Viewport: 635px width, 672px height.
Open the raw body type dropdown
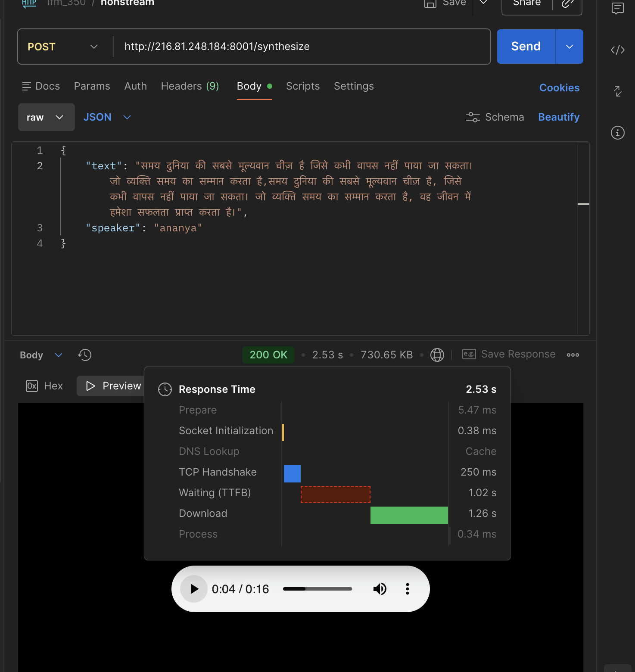[x=46, y=117]
